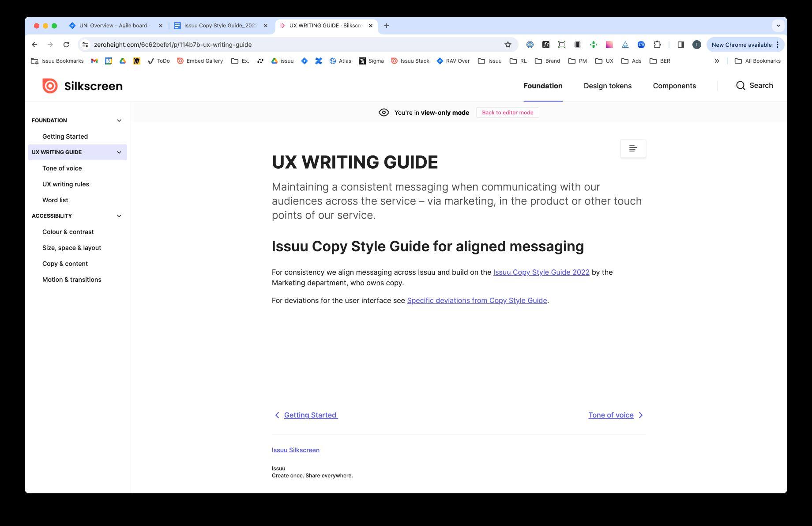The width and height of the screenshot is (812, 526).
Task: Open the Sigma bookmark
Action: click(371, 61)
